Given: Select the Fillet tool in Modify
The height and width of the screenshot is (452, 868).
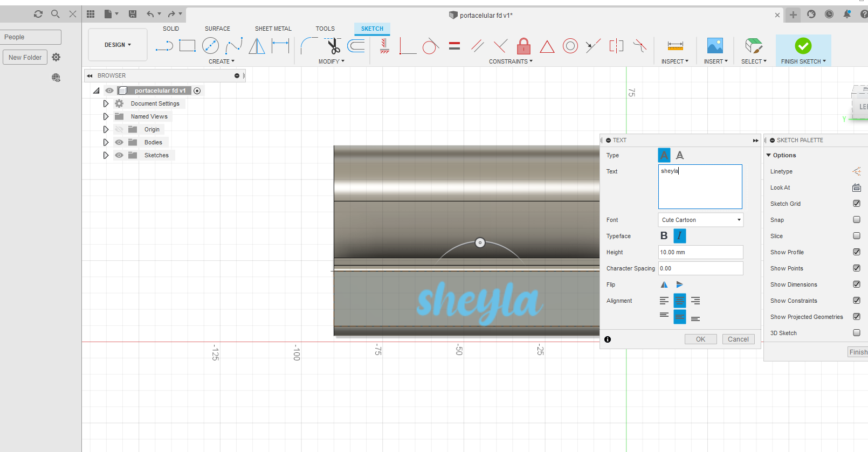Looking at the screenshot, I should [309, 46].
